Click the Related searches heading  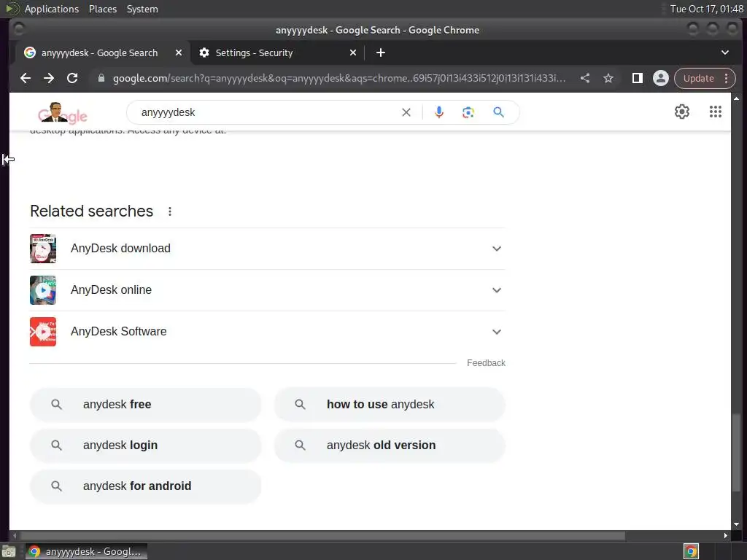[x=91, y=211]
